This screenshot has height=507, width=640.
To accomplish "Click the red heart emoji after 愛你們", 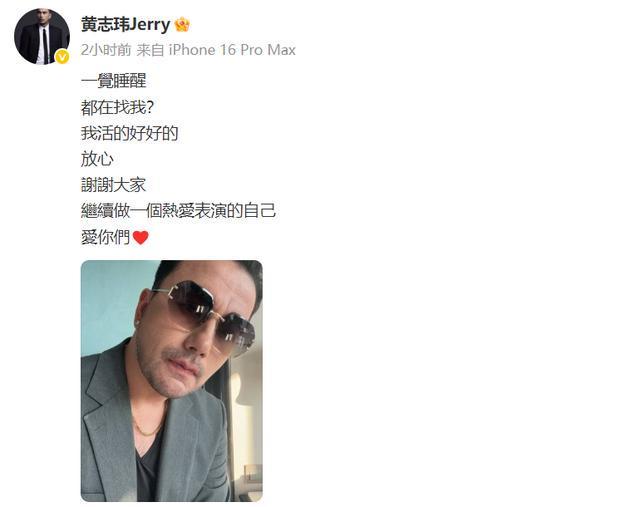I will 140,238.
